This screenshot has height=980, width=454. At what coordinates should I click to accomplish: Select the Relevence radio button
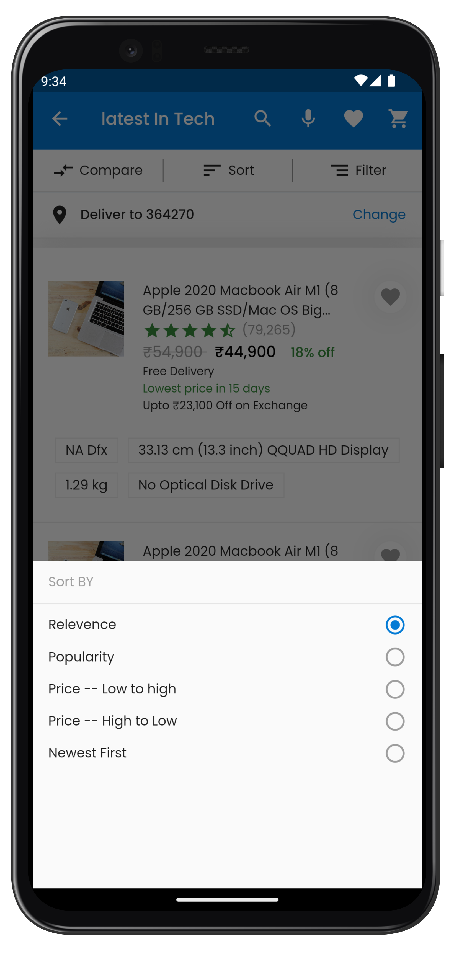(x=395, y=625)
